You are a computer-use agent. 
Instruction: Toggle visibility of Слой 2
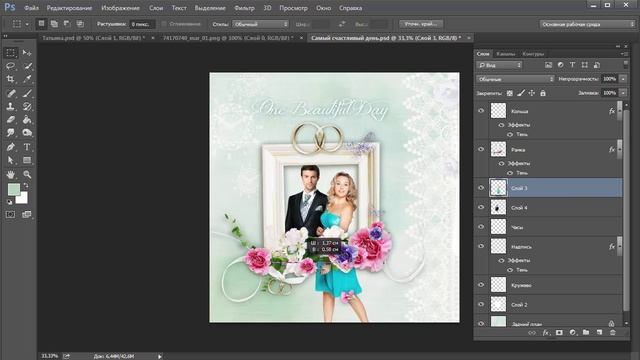481,304
